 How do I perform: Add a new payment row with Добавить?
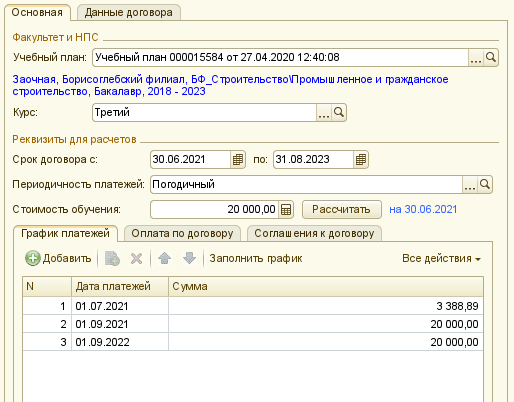pos(58,258)
